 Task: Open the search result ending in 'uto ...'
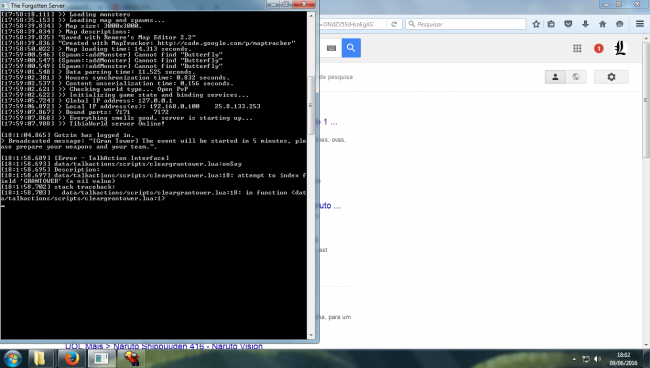click(x=330, y=206)
